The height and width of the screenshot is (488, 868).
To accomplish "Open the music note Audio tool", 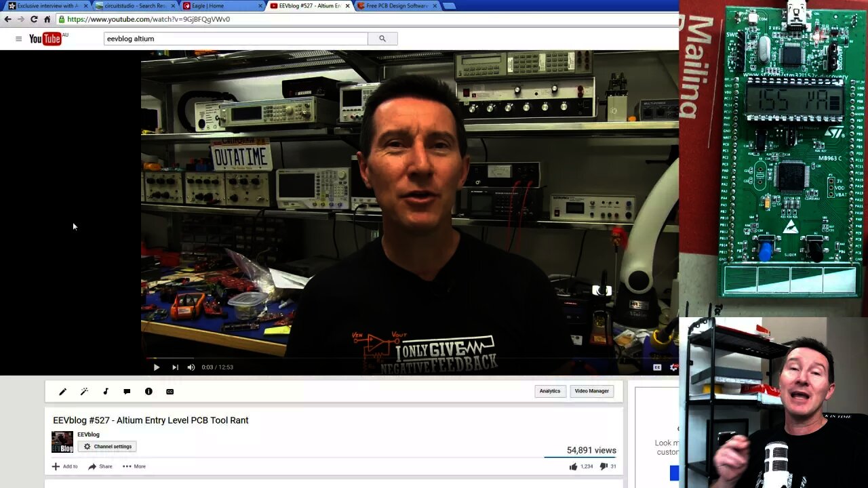I will pos(106,391).
